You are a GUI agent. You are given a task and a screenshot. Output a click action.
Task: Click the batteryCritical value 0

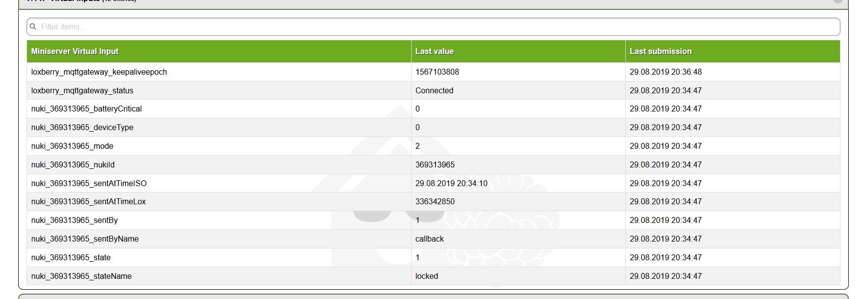[418, 109]
